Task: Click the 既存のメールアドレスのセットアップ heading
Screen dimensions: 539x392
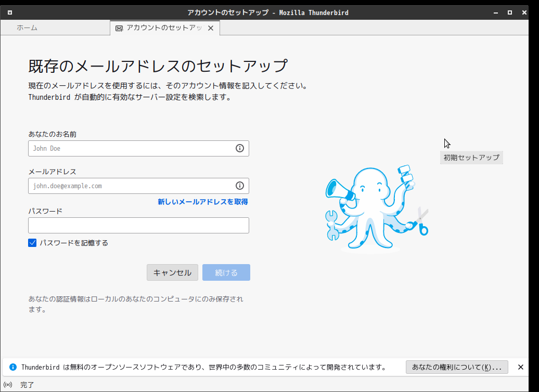Action: pos(158,66)
